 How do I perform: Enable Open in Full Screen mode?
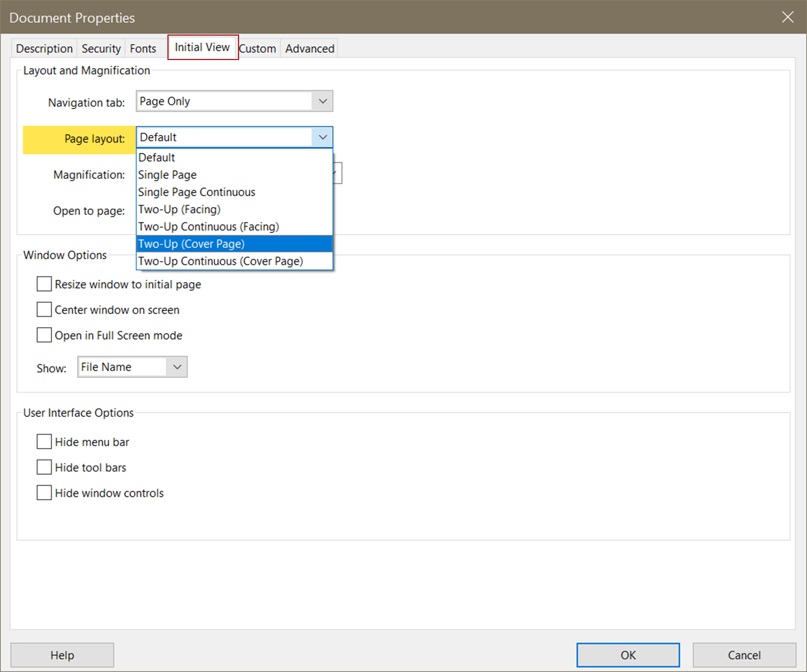click(44, 335)
